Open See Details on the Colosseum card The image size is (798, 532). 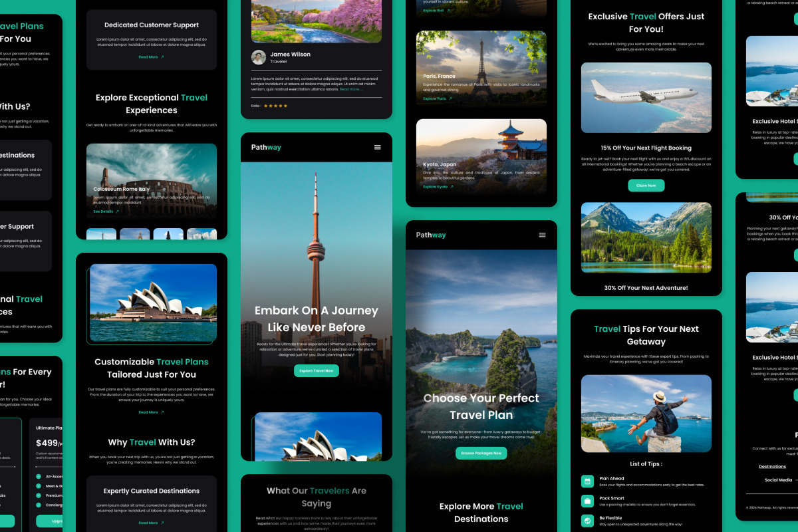tap(106, 211)
